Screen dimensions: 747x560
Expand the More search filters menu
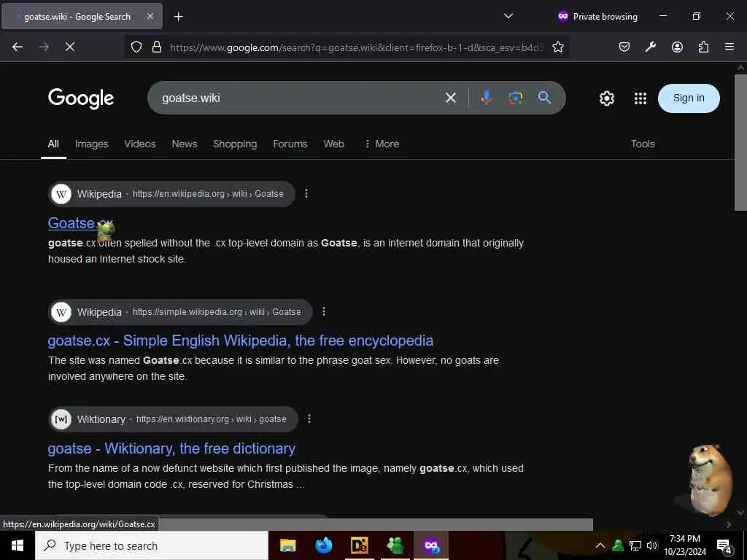382,144
